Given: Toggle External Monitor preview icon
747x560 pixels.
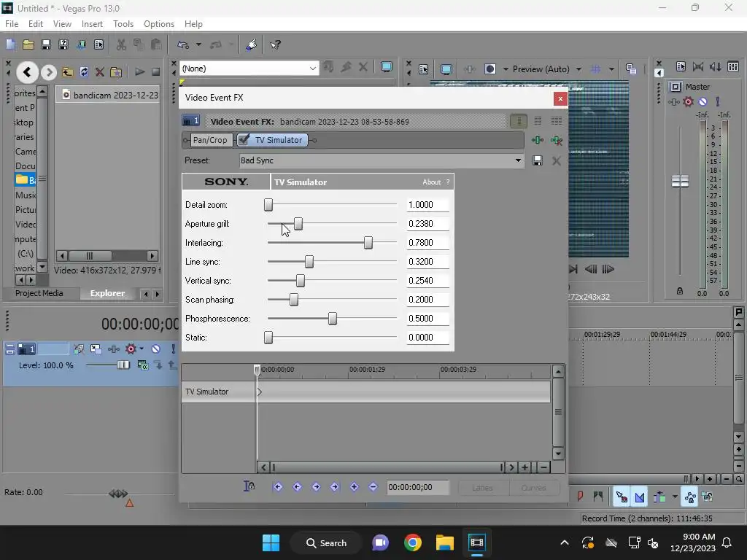Looking at the screenshot, I should [446, 69].
